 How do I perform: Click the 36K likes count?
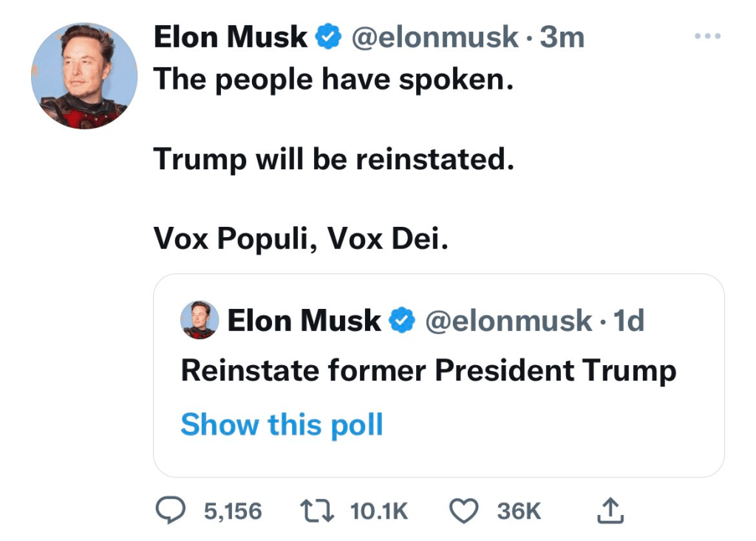click(519, 511)
